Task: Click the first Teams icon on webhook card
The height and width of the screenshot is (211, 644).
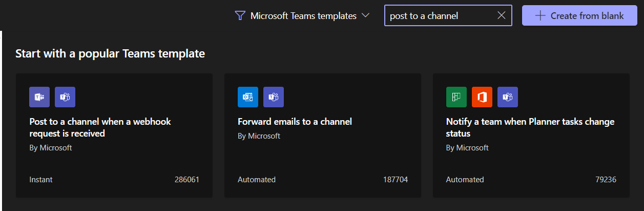Action: 39,97
